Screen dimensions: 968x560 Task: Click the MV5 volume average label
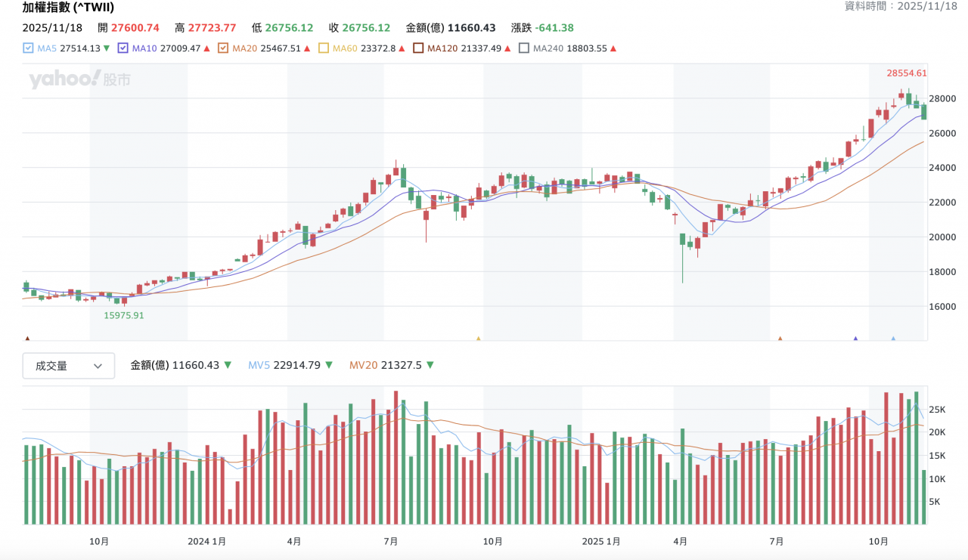(x=259, y=365)
